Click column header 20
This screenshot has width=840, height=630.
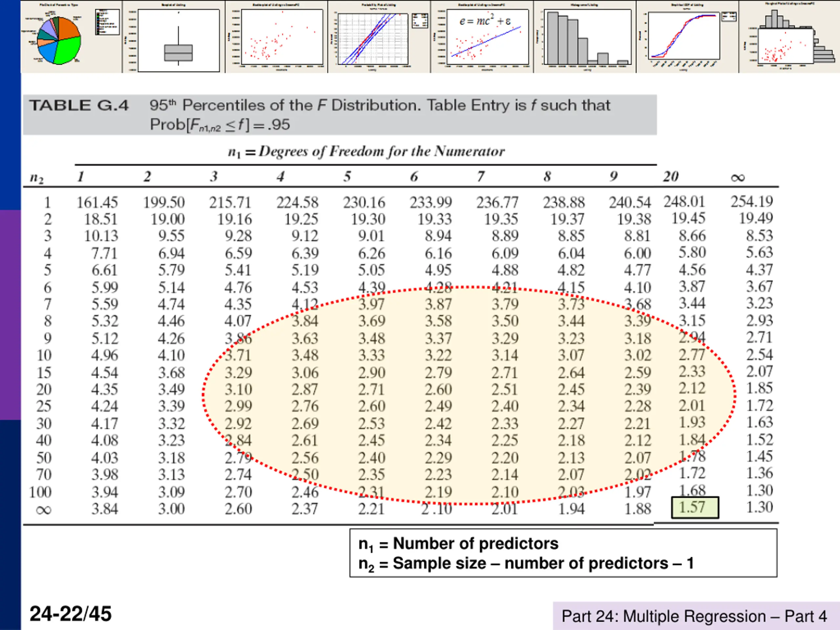click(671, 177)
